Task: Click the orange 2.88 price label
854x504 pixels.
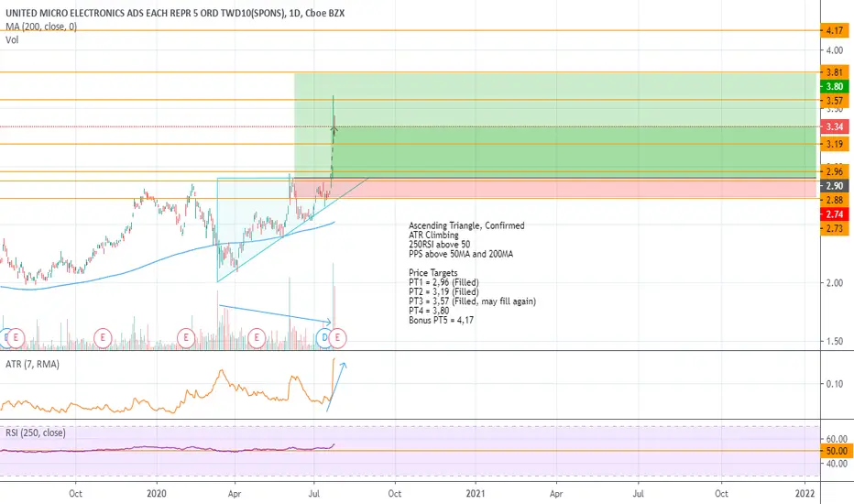Action: pyautogui.click(x=835, y=200)
